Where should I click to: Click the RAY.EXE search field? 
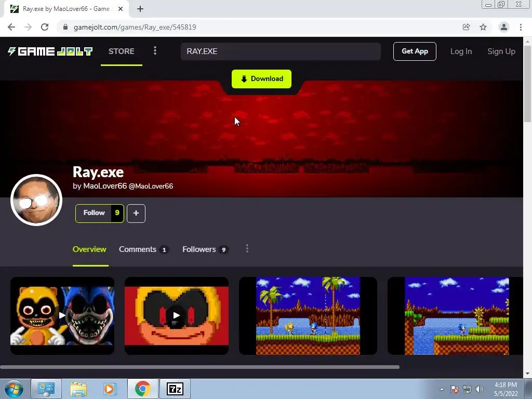(x=281, y=51)
